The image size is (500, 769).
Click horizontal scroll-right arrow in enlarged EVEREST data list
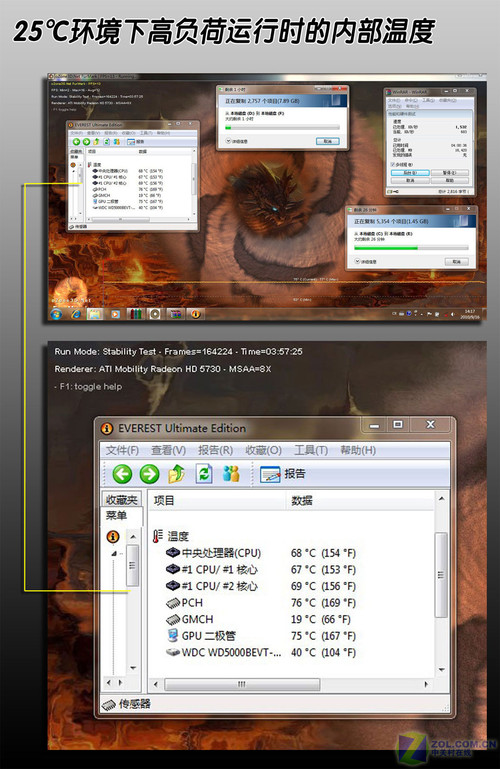[x=426, y=684]
